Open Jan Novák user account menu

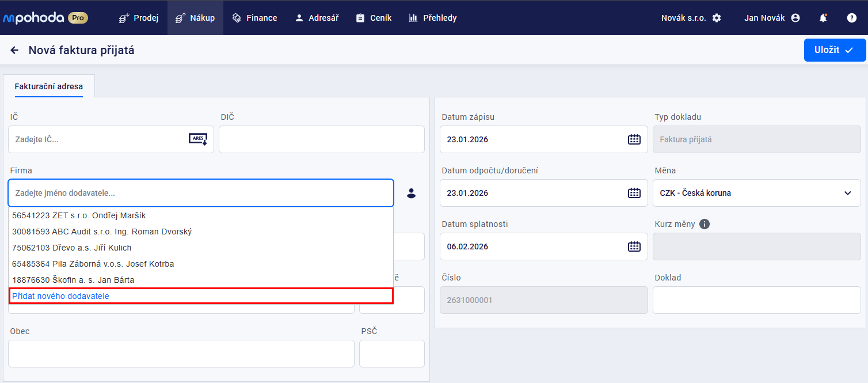pyautogui.click(x=771, y=18)
